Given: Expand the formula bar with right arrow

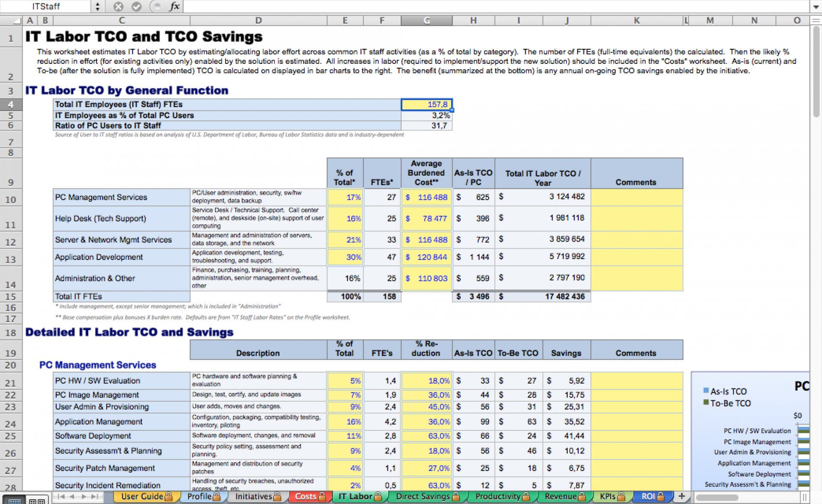Looking at the screenshot, I should 816,7.
